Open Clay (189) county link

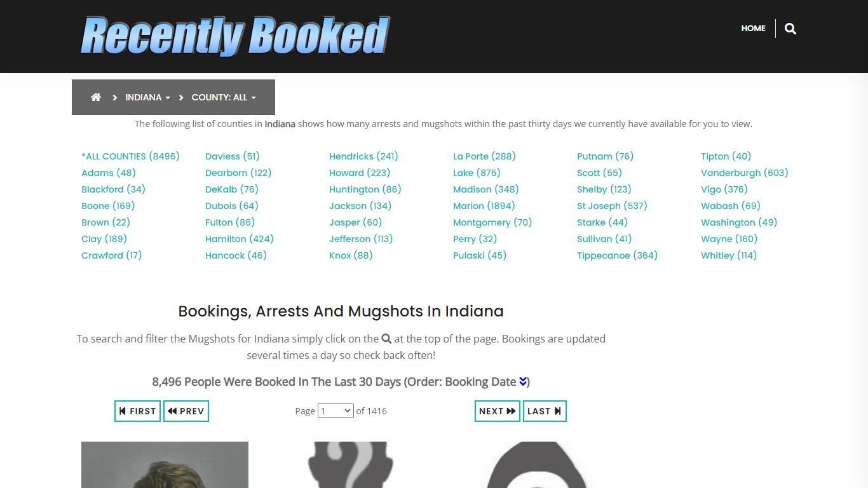[104, 239]
